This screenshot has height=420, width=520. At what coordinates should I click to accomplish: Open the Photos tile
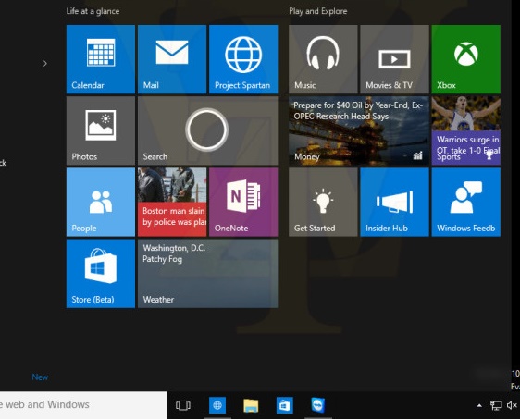coord(101,130)
